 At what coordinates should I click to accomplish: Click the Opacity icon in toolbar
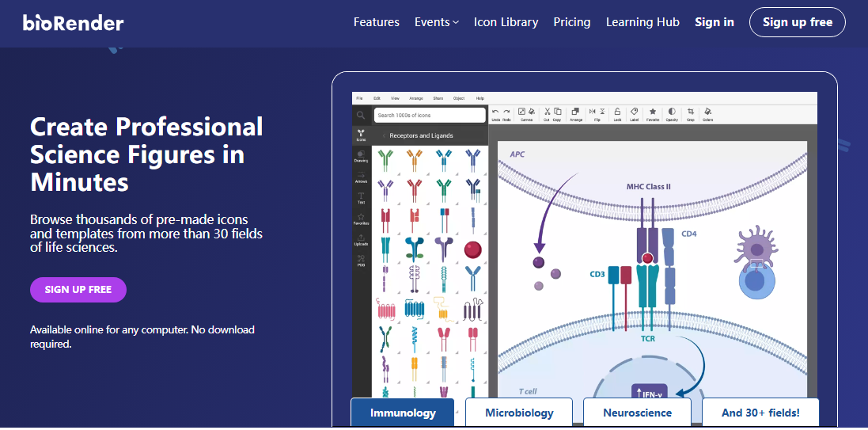tap(672, 112)
